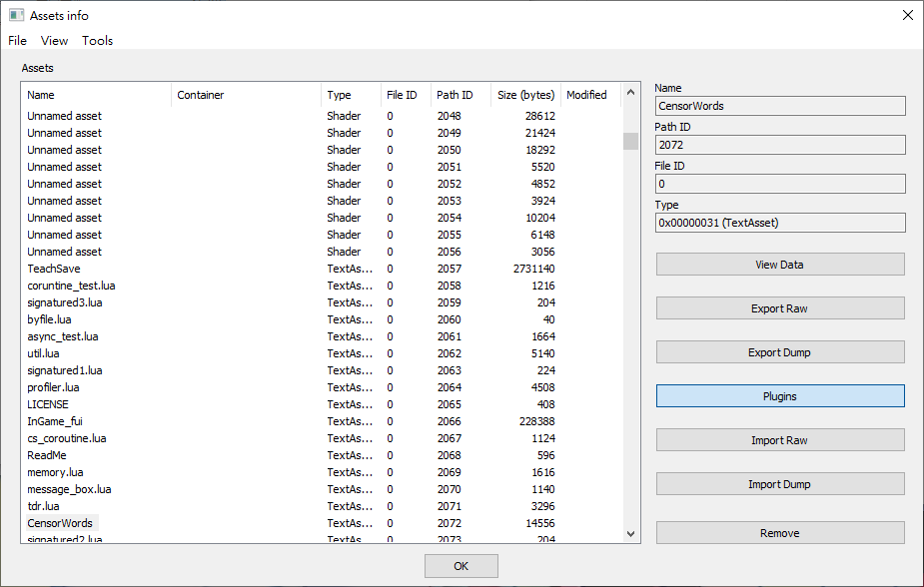Click Export Dump button
924x587 pixels.
click(x=779, y=352)
